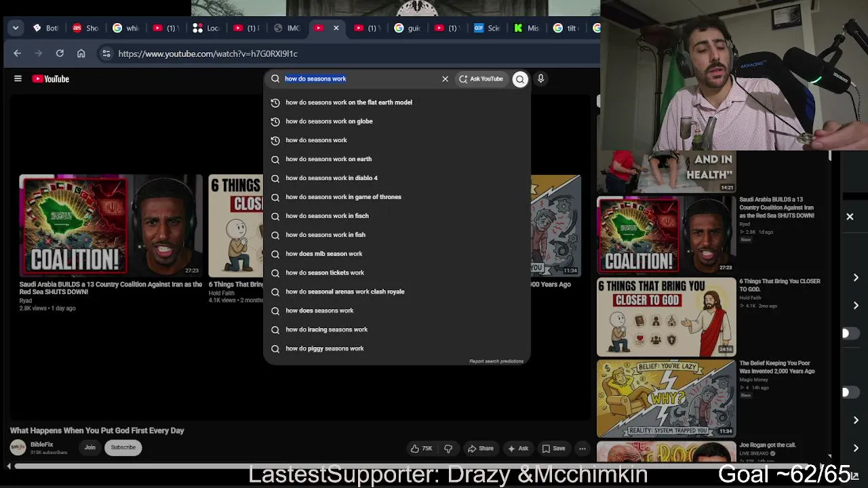This screenshot has width=868, height=488.
Task: Dislike the video
Action: point(448,448)
